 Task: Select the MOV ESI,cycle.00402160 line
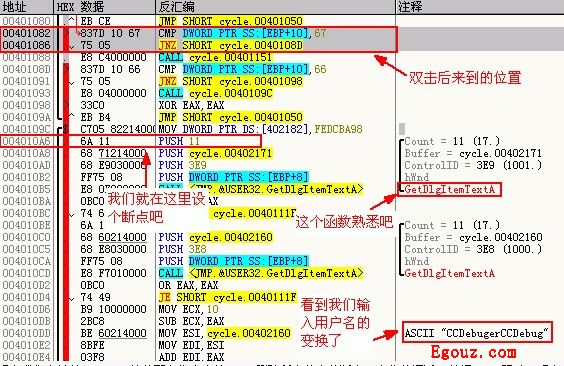(224, 333)
